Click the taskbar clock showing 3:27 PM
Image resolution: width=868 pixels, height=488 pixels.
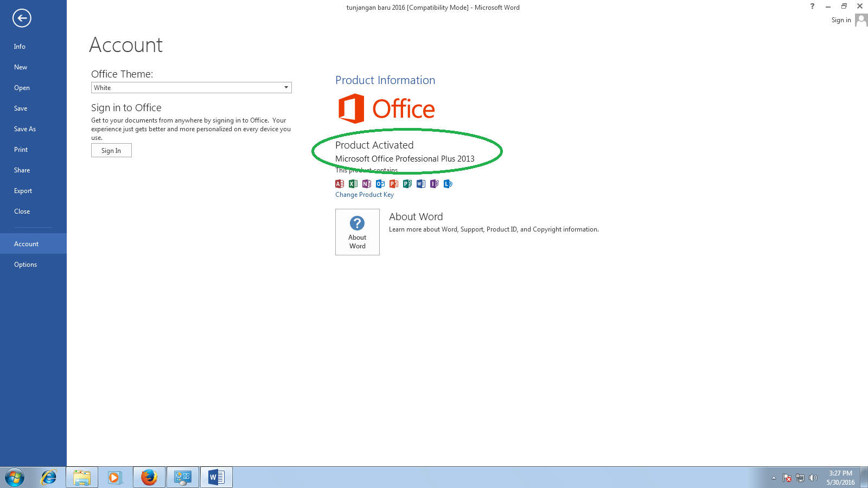tap(840, 478)
